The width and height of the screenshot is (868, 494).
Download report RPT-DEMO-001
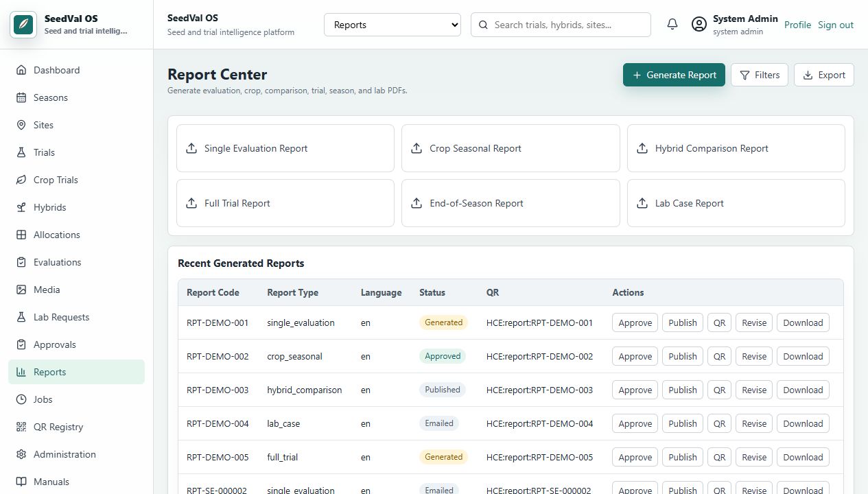coord(803,322)
